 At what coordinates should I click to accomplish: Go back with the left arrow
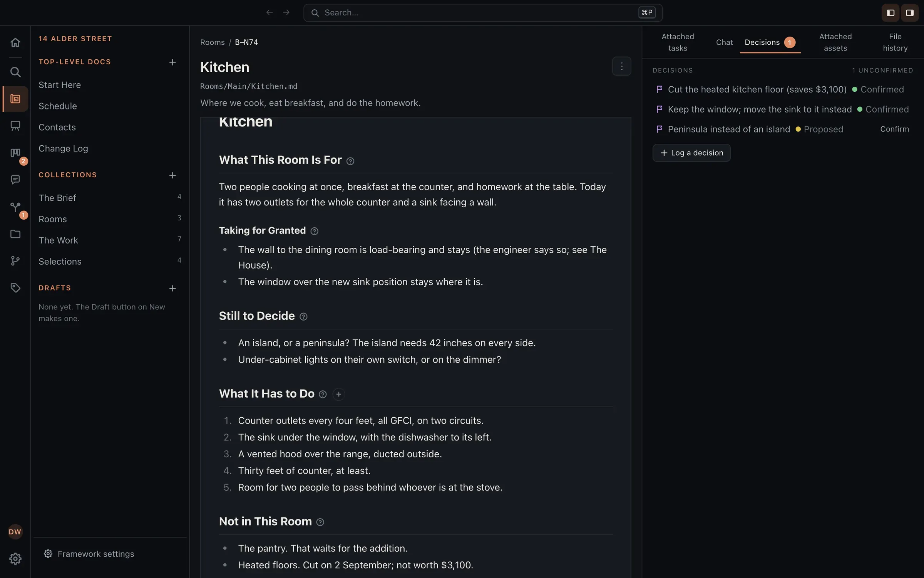tap(269, 13)
